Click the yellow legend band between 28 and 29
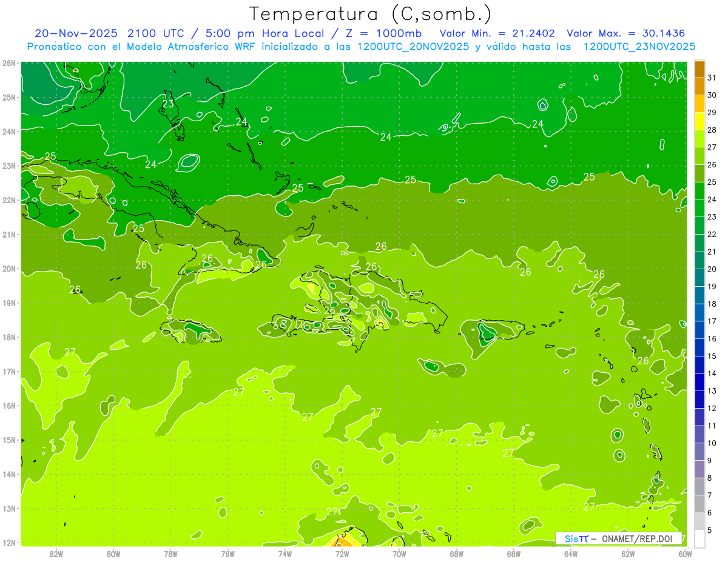 pos(699,121)
